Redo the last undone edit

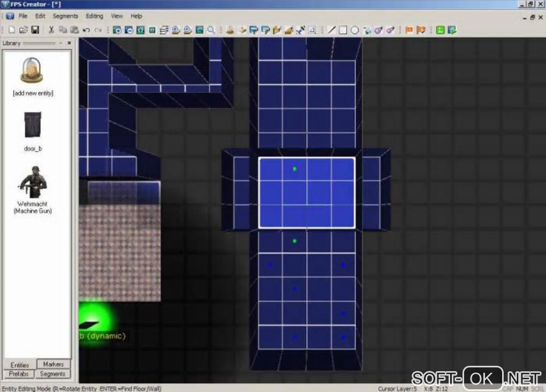(x=98, y=30)
